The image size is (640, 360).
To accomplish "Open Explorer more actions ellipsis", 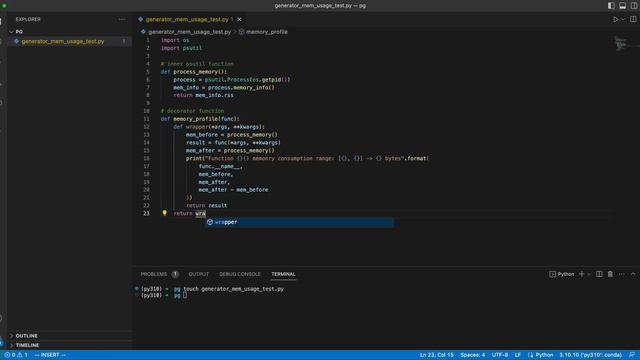I will click(122, 19).
